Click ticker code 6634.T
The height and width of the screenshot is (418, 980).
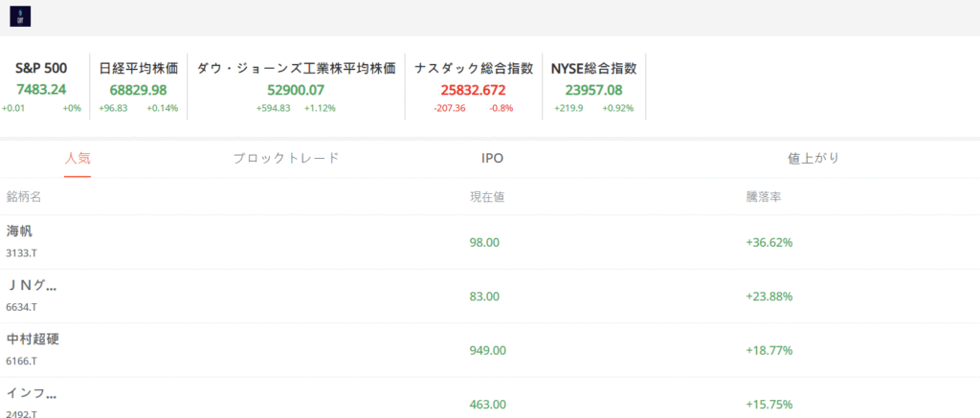[22, 307]
